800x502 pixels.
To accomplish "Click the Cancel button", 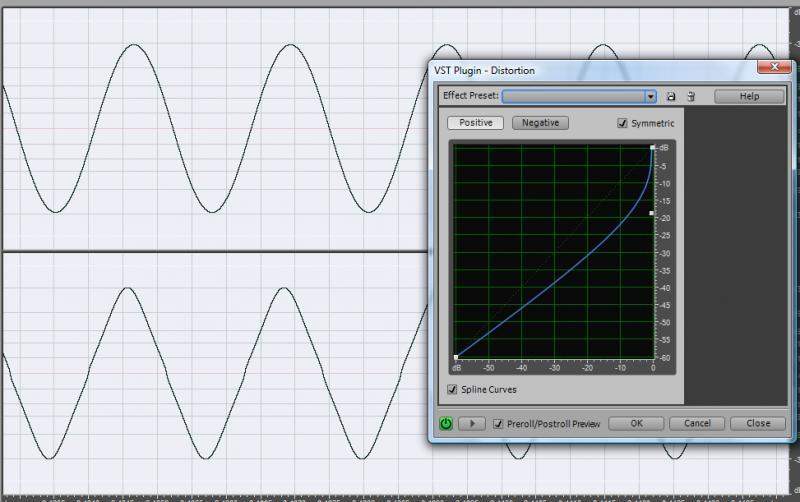I will tap(697, 423).
